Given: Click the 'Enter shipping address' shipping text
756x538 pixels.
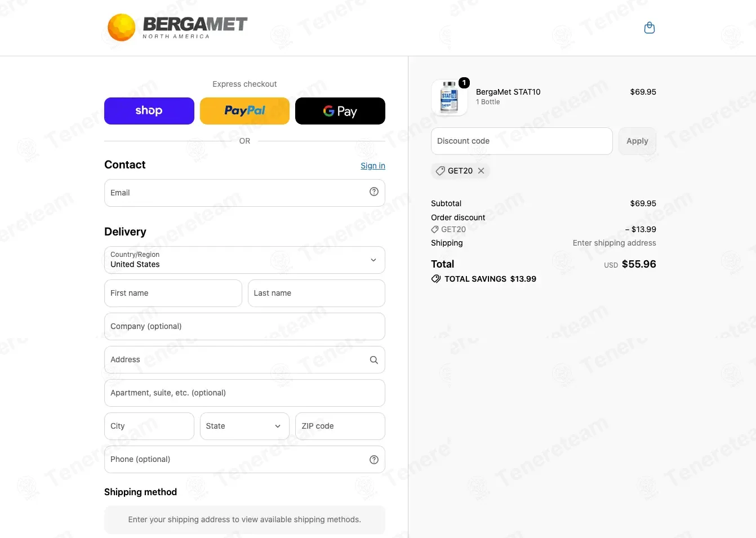Looking at the screenshot, I should point(615,243).
